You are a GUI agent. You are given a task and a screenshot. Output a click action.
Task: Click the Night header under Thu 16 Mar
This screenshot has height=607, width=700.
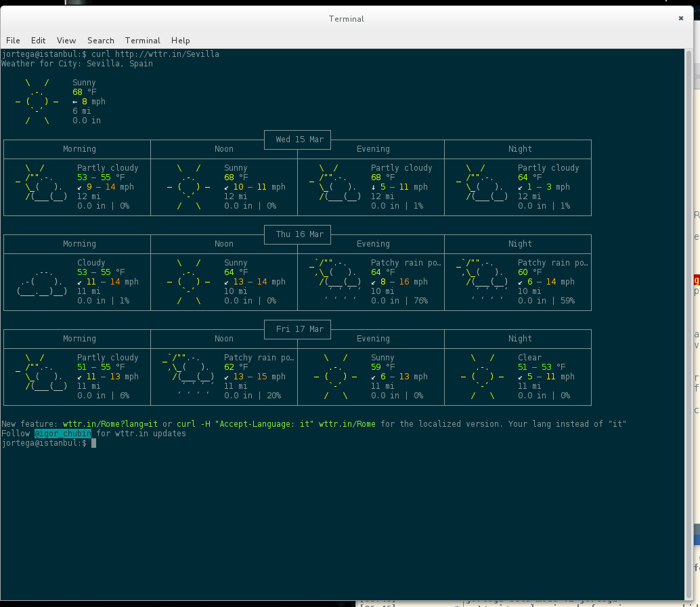(x=520, y=244)
